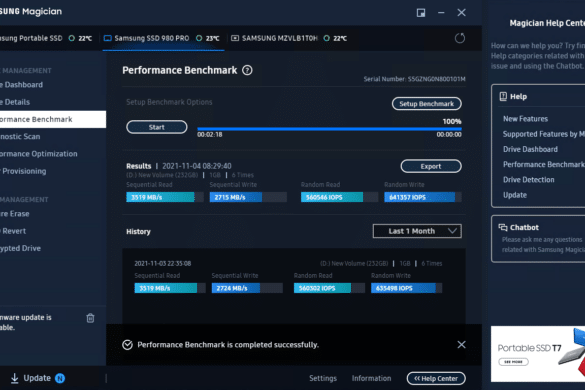Image resolution: width=585 pixels, height=390 pixels.
Task: Select the SAMSUNG MZVLB1T0H drive tab
Action: point(289,38)
